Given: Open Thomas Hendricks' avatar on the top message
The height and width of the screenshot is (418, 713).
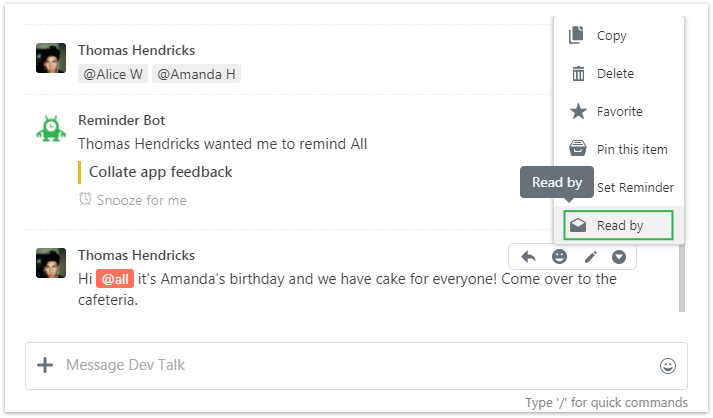Looking at the screenshot, I should [x=51, y=58].
